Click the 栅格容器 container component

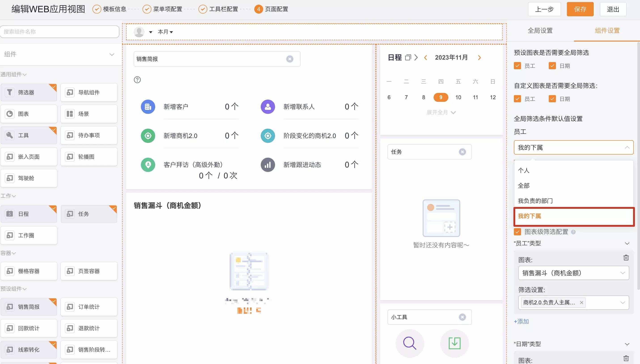coord(29,271)
